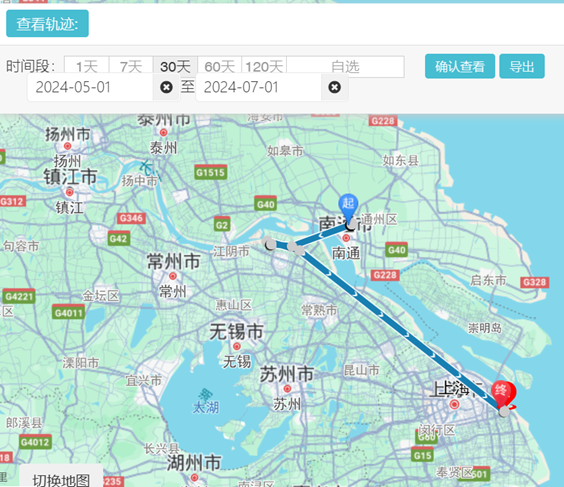Screen dimensions: 564x487
Task: Open the end date picker field
Action: (x=259, y=87)
